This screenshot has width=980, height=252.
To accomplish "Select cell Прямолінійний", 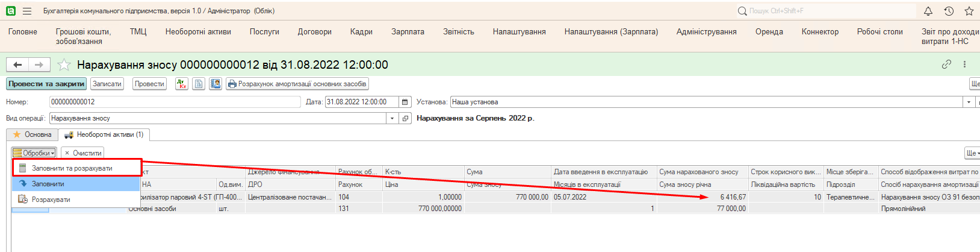I will [929, 209].
